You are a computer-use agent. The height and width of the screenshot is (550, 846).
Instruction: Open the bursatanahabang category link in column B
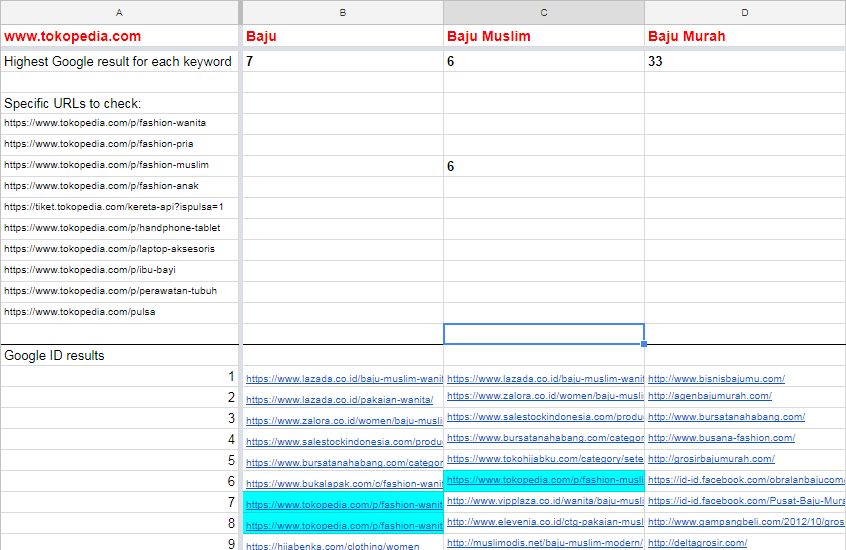pyautogui.click(x=344, y=463)
